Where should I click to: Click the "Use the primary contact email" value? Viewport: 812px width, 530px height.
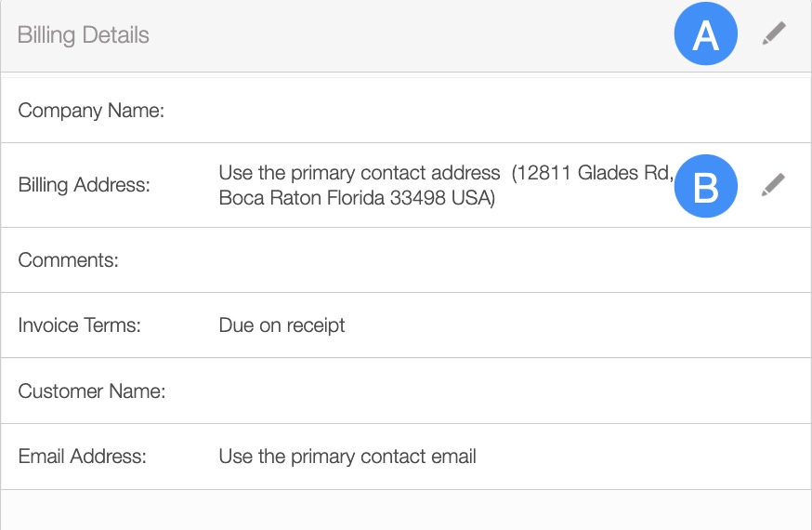[x=347, y=457]
